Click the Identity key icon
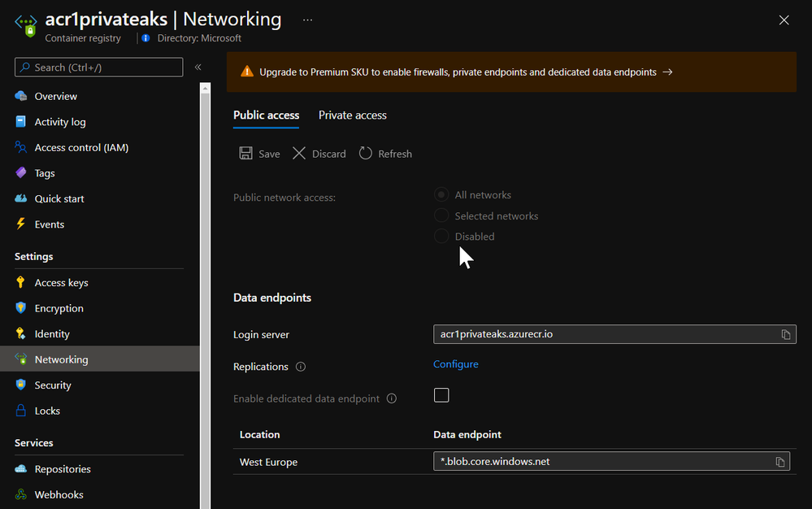 coord(20,333)
